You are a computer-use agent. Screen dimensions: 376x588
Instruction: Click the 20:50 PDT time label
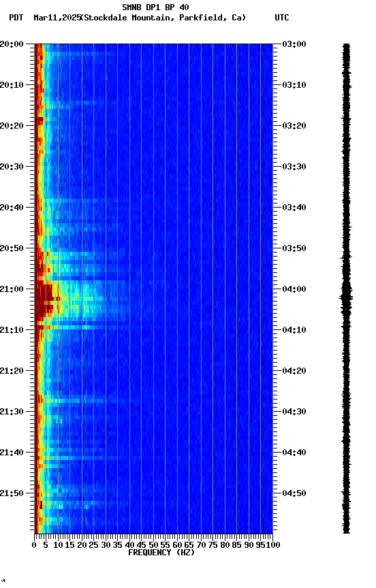point(12,248)
